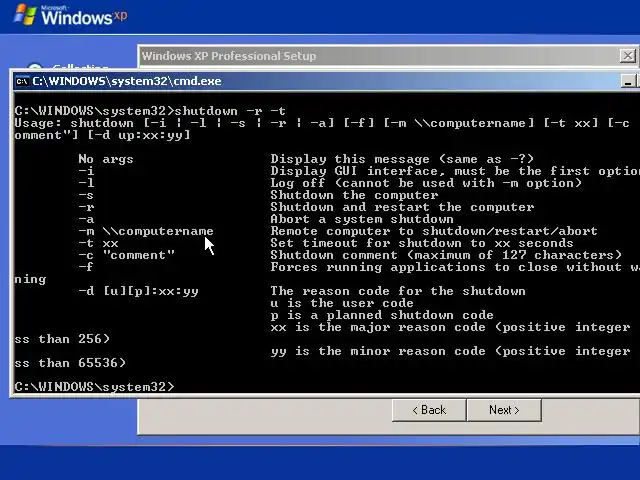Click the '-t xx' option text
This screenshot has width=640, height=480.
pyautogui.click(x=98, y=243)
